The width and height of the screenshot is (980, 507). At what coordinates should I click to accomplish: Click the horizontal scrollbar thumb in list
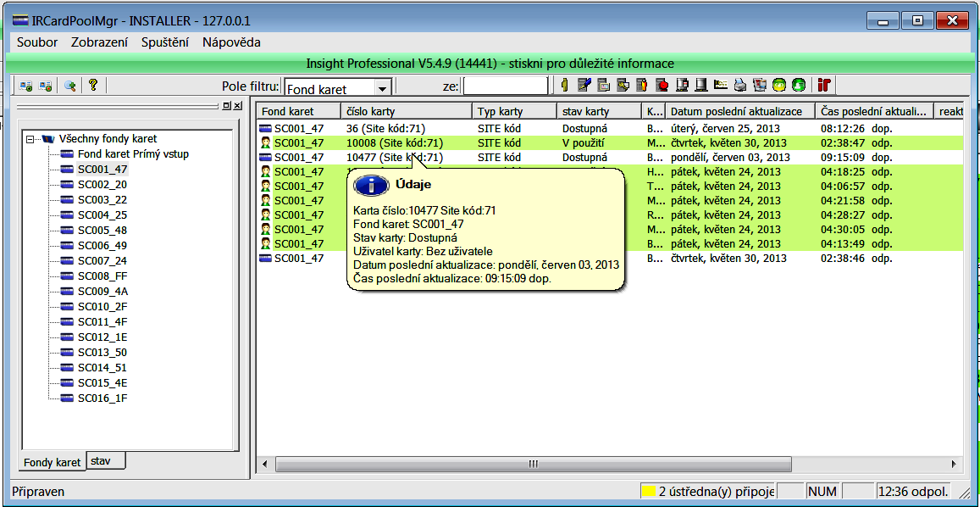(x=533, y=464)
